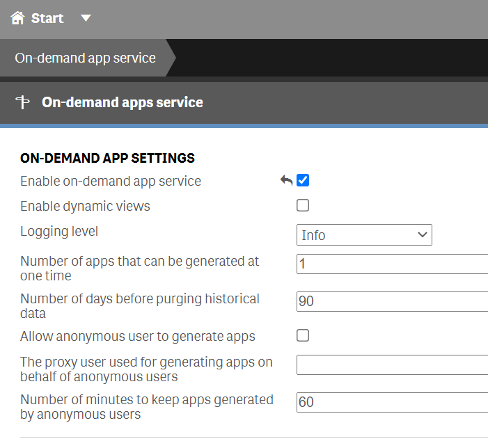Viewport: 488px width, 448px height.
Task: Click the minutes to keep apps field
Action: click(392, 402)
